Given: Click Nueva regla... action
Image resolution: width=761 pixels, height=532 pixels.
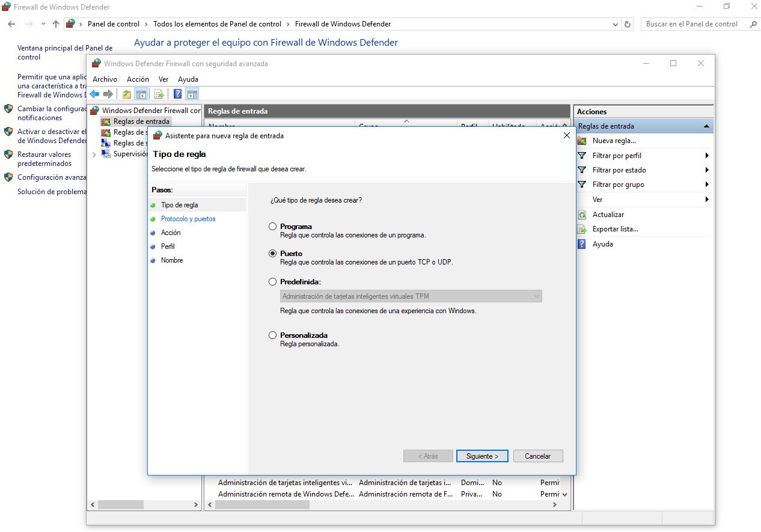Looking at the screenshot, I should pyautogui.click(x=614, y=141).
